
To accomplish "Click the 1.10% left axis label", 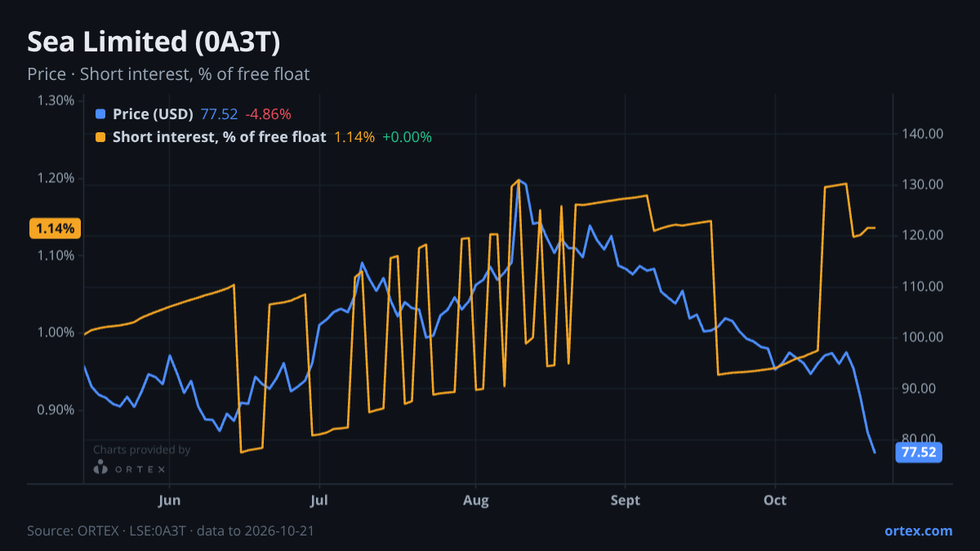I will pos(56,256).
